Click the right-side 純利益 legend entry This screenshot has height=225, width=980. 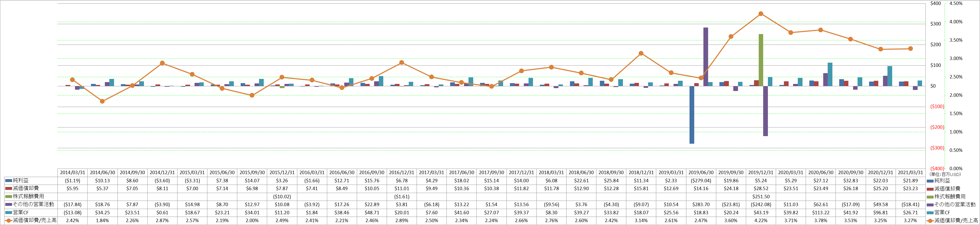click(939, 180)
